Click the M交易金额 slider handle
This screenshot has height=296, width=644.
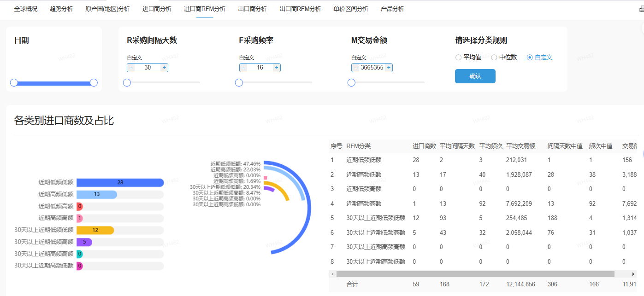click(x=351, y=83)
